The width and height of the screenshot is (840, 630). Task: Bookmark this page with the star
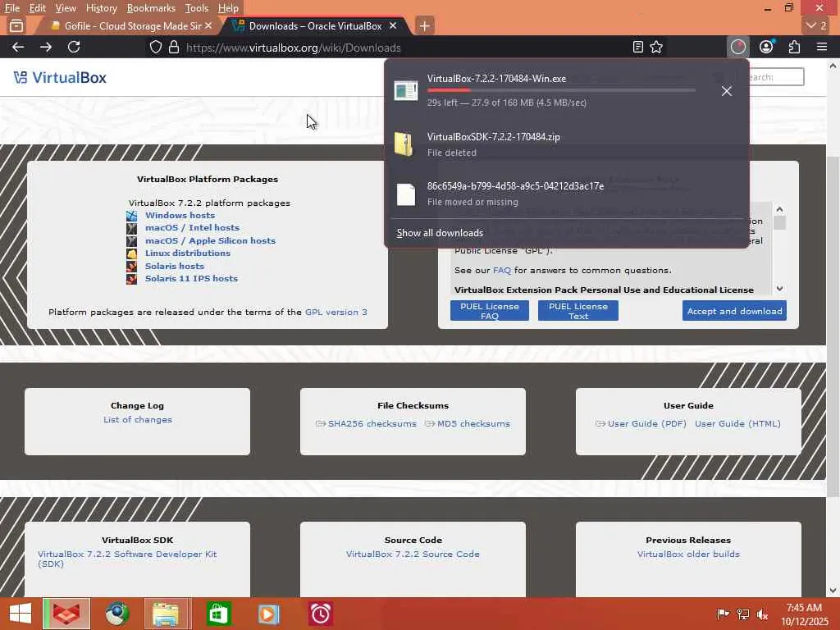click(x=656, y=47)
